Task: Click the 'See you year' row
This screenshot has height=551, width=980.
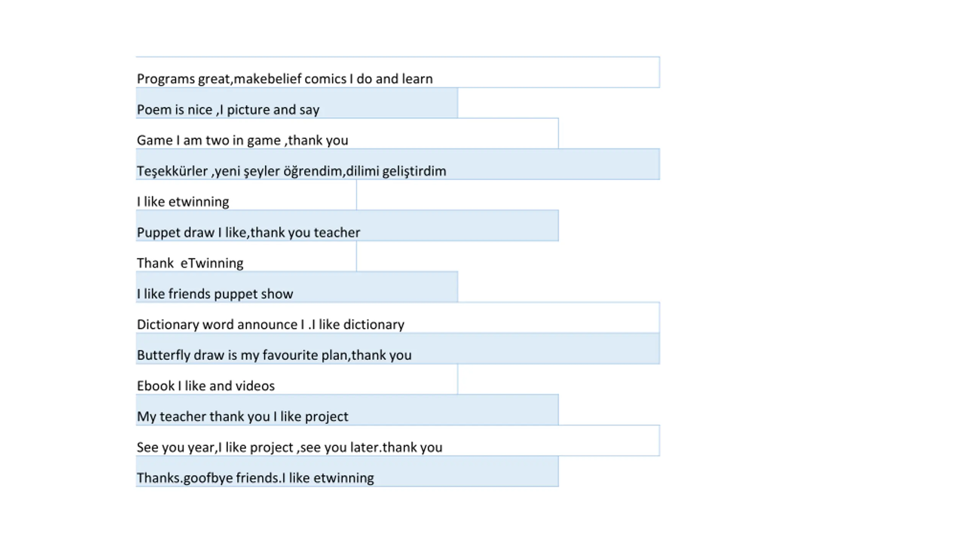Action: [x=397, y=440]
